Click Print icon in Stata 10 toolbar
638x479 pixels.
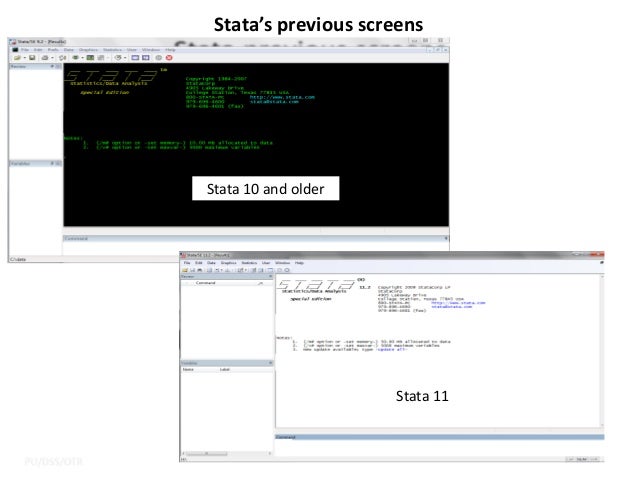[x=45, y=58]
